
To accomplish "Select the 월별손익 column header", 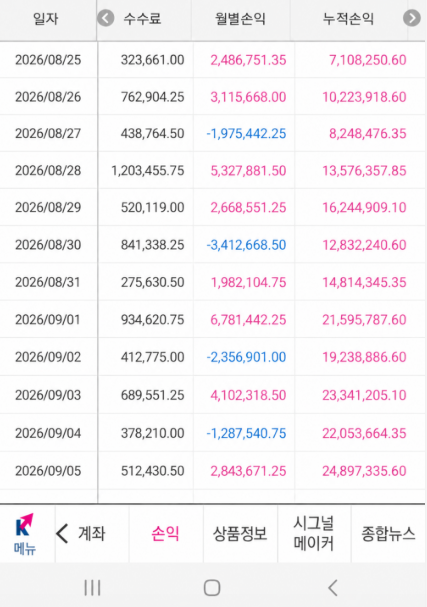I will pos(240,19).
